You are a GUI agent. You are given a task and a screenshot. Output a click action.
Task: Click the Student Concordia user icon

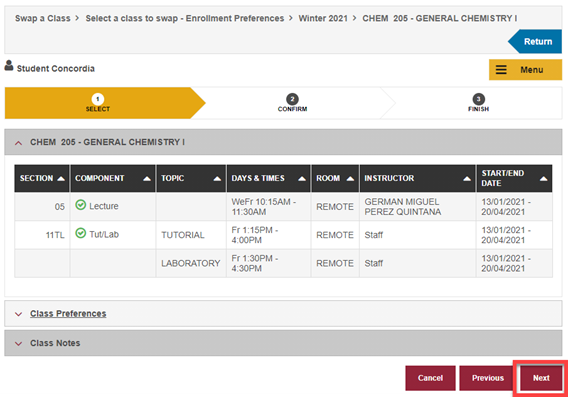tap(9, 66)
